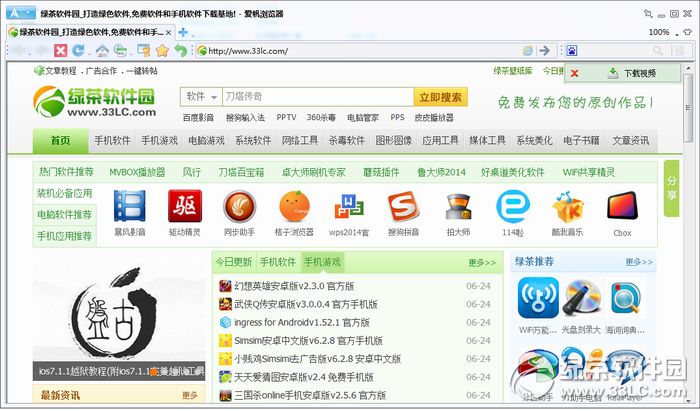Open 幻想英雄安卓版v2.3.0 官方版 entry
This screenshot has height=411, width=700.
(294, 286)
